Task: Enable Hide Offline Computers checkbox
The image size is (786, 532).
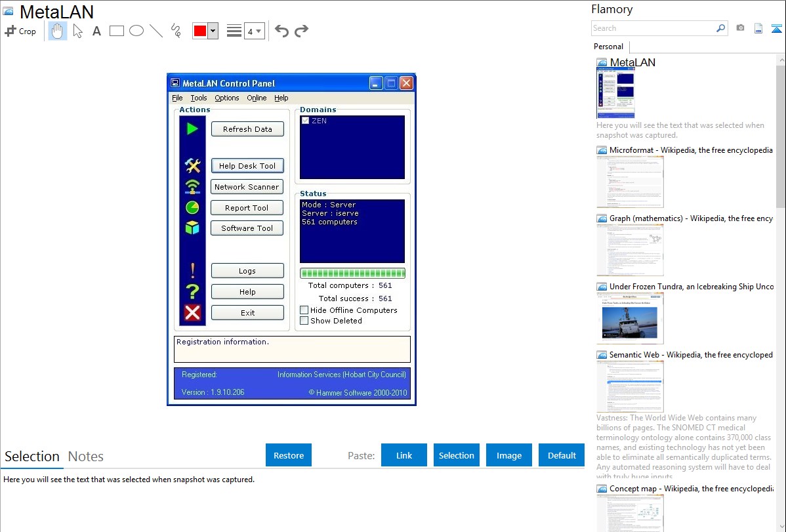Action: (304, 310)
